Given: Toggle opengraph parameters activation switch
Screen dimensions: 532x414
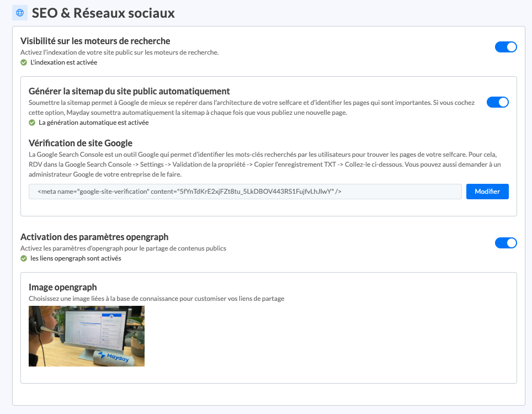Looking at the screenshot, I should coord(506,243).
